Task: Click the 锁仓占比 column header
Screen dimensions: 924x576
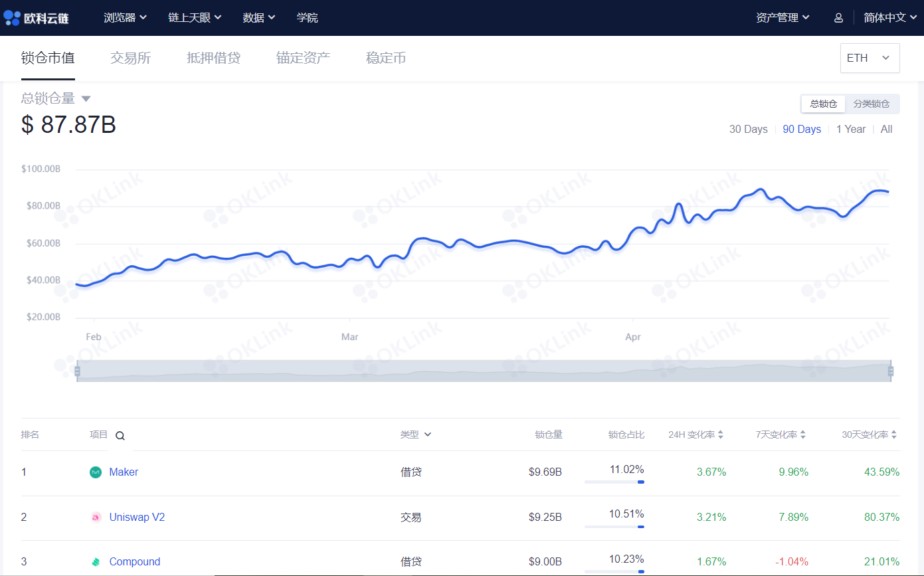Action: click(626, 434)
